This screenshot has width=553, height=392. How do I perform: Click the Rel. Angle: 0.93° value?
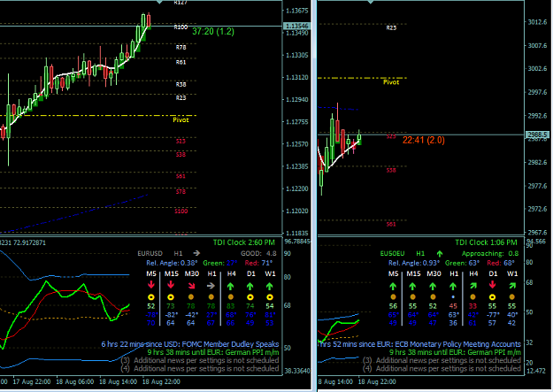[x=414, y=263]
